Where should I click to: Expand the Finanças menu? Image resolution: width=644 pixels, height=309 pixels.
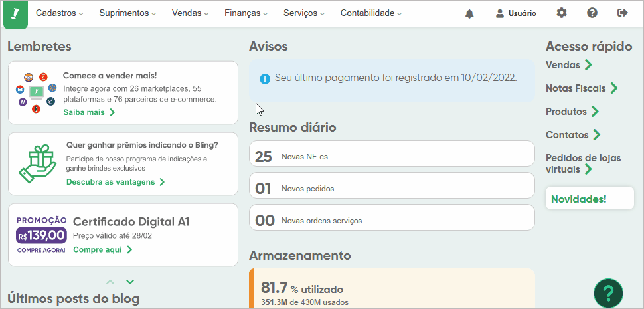pos(246,13)
